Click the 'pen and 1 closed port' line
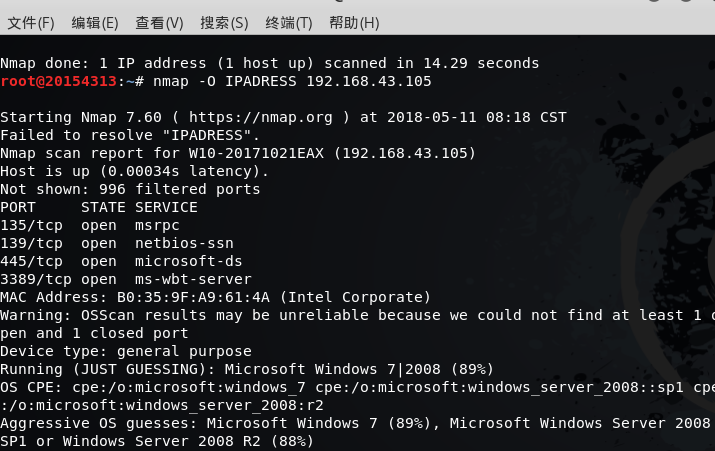Screen dimensions: 715x451 94,333
